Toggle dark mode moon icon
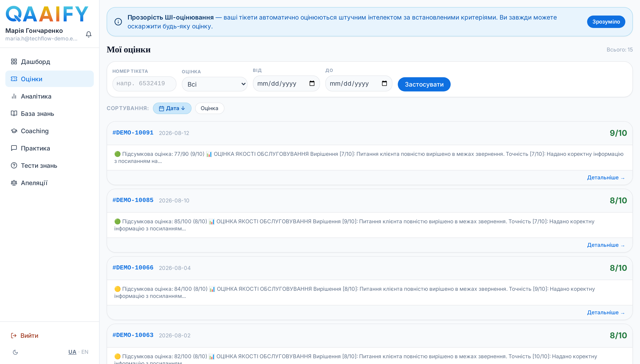Screen dimensions: 640x364 [x=15, y=352]
